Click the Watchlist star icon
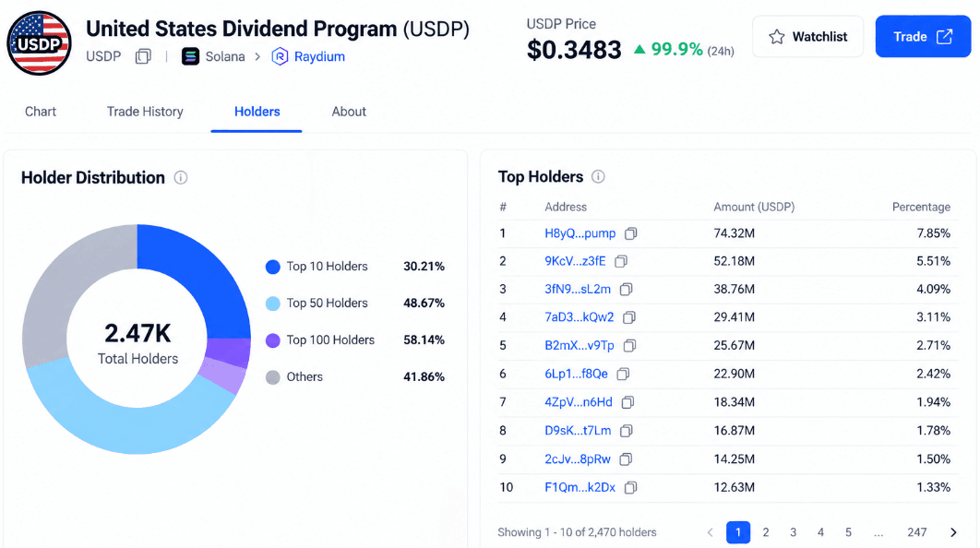 pyautogui.click(x=776, y=37)
